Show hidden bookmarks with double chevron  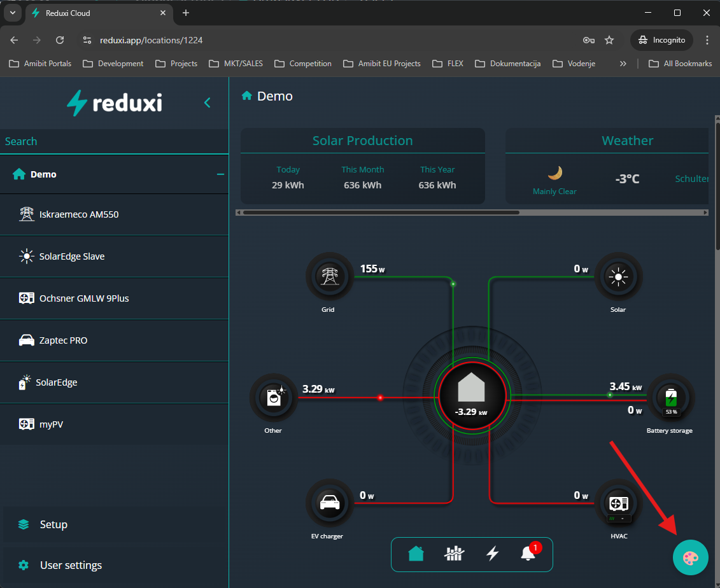coord(623,64)
